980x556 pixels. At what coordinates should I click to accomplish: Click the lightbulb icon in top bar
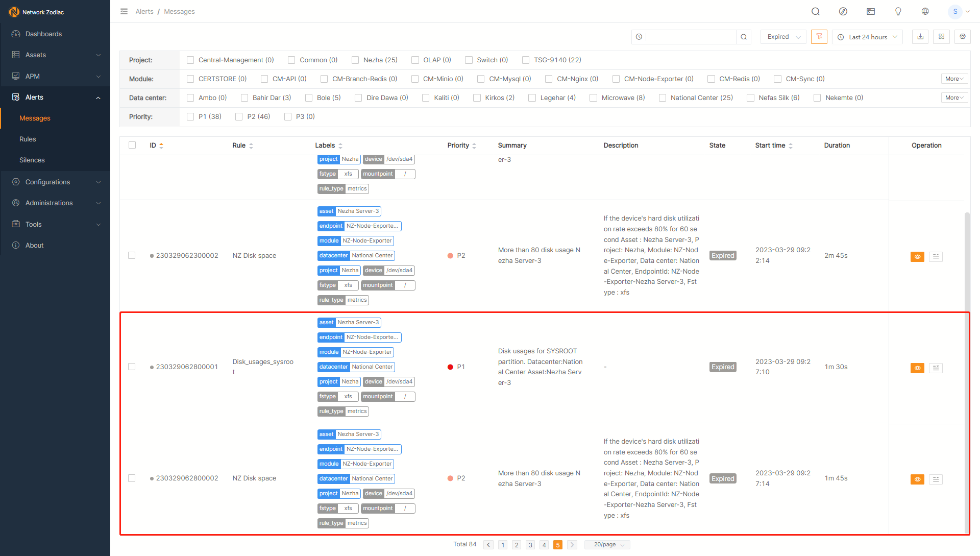click(x=898, y=11)
